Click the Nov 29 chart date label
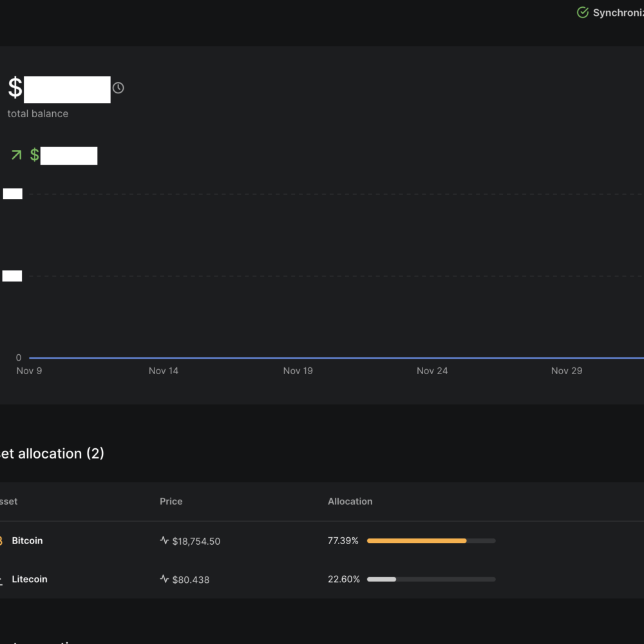The image size is (644, 644). (566, 371)
